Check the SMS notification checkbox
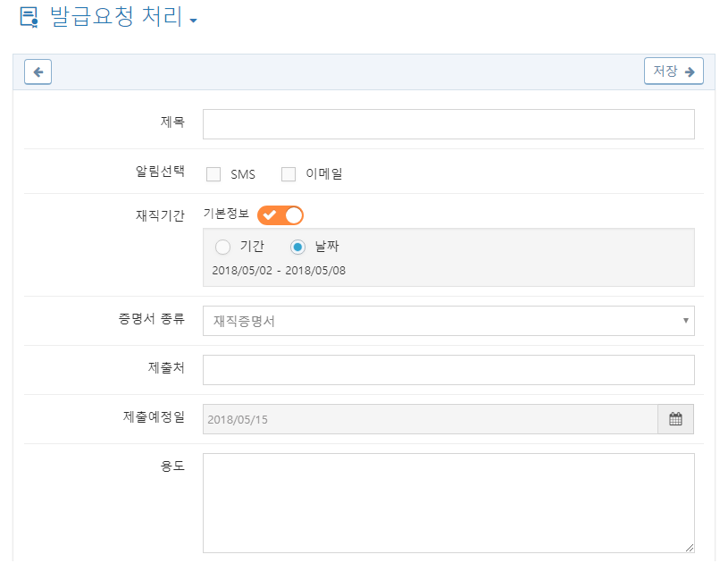This screenshot has width=728, height=563. click(x=213, y=174)
